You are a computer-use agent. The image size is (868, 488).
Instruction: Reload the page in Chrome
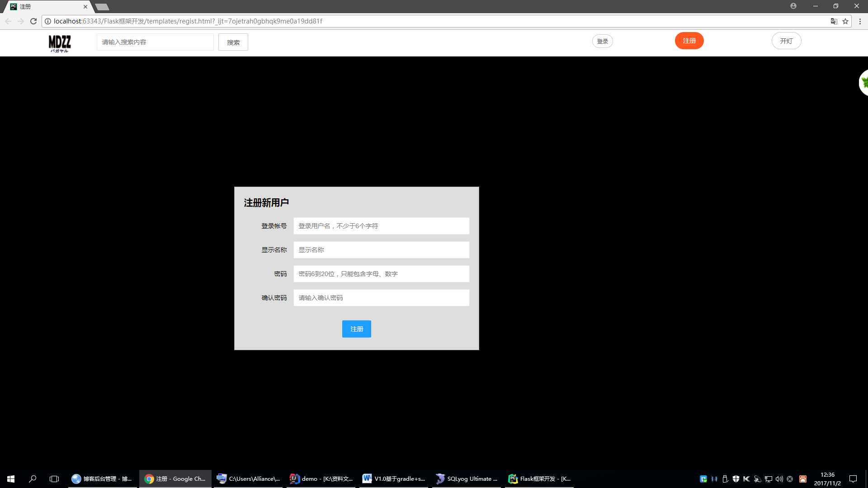click(33, 21)
